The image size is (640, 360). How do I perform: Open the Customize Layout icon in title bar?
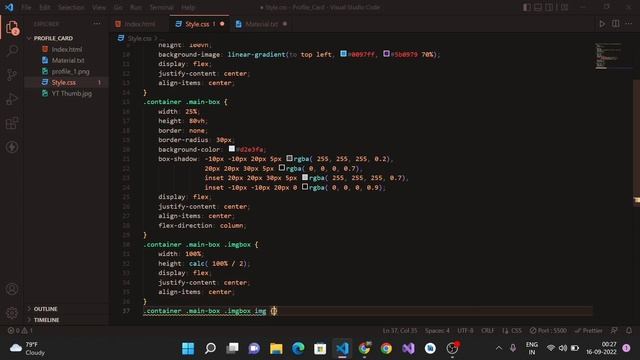coord(564,7)
